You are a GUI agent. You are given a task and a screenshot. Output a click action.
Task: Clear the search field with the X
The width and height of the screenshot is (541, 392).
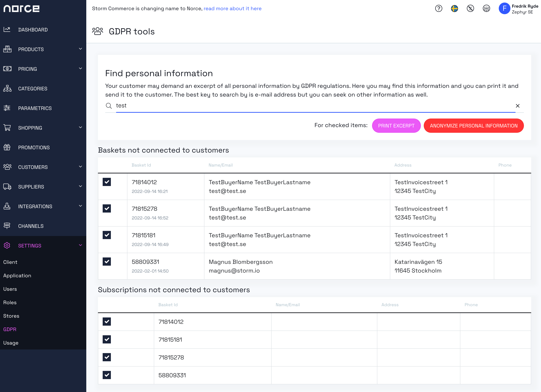[518, 106]
